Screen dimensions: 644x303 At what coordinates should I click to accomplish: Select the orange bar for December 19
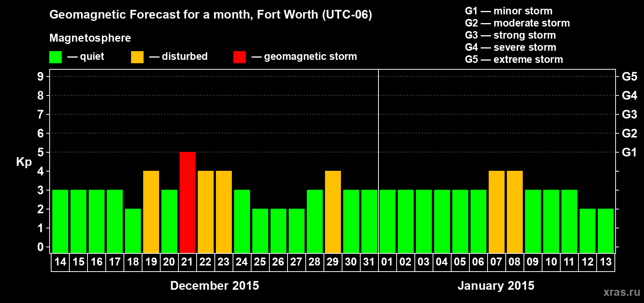151,212
